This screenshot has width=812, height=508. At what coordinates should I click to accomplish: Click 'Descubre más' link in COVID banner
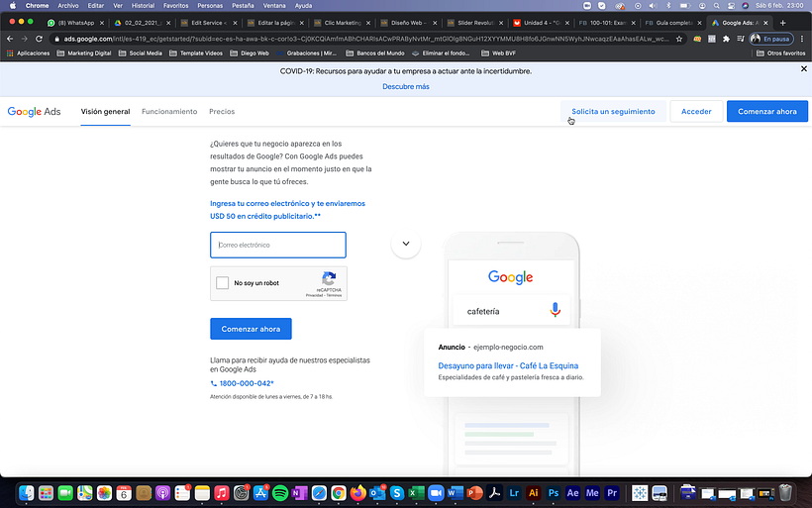tap(406, 86)
